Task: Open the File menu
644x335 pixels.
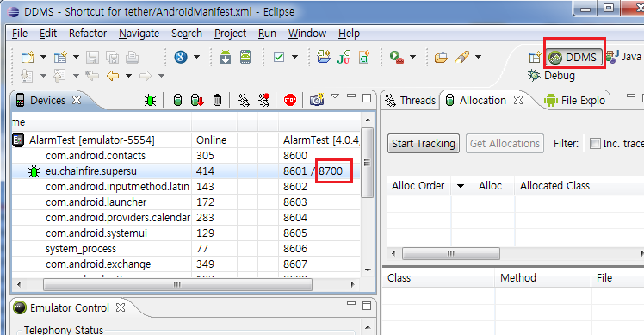Action: pyautogui.click(x=20, y=34)
